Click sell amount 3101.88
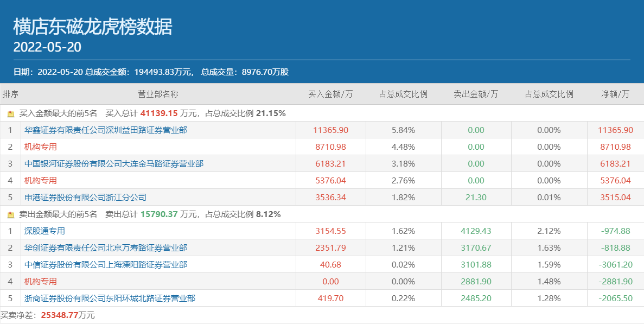Image resolution: width=644 pixels, height=324 pixels. [476, 265]
